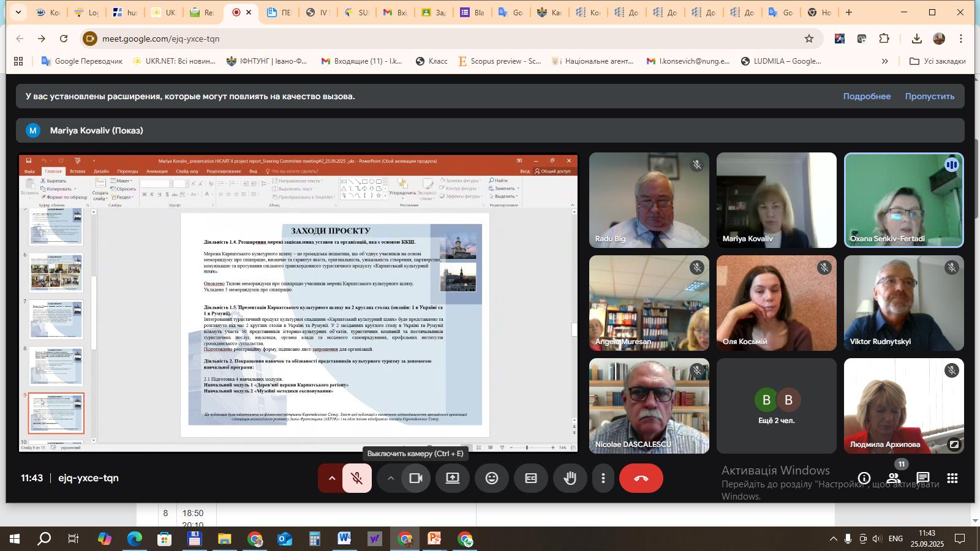Dismiss warning with Пропустить

pyautogui.click(x=929, y=97)
